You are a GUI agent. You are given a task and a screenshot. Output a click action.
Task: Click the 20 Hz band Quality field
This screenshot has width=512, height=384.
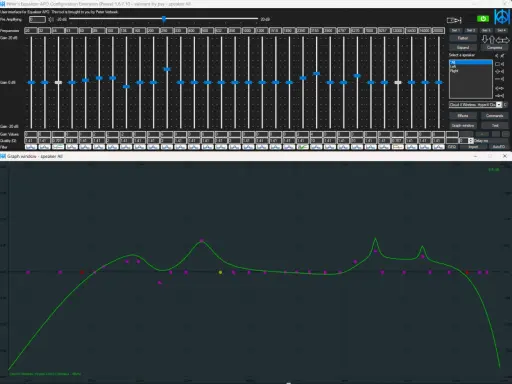click(x=31, y=141)
